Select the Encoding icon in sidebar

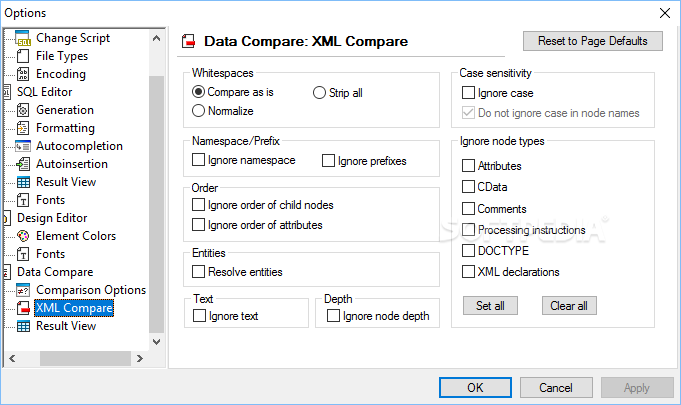click(23, 74)
